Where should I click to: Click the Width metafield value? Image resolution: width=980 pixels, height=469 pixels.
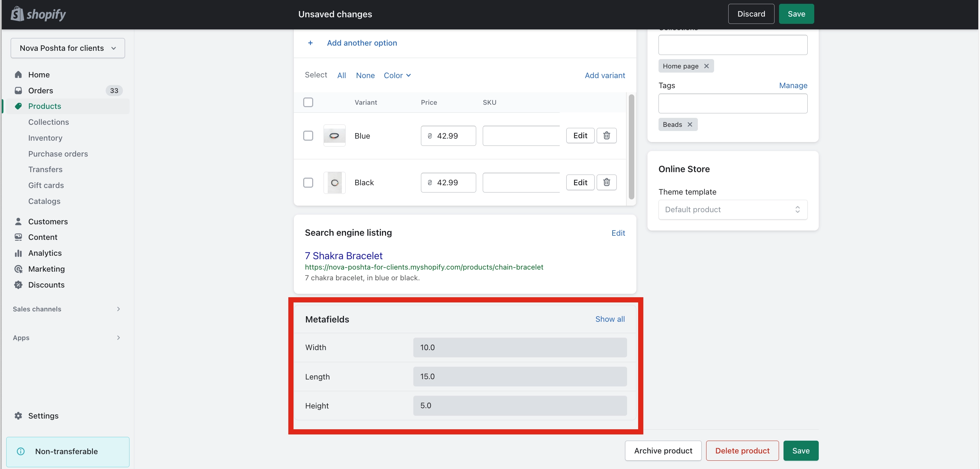point(520,347)
